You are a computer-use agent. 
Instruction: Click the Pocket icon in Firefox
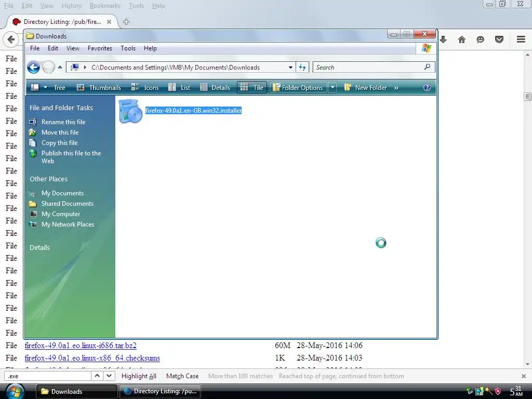click(499, 39)
